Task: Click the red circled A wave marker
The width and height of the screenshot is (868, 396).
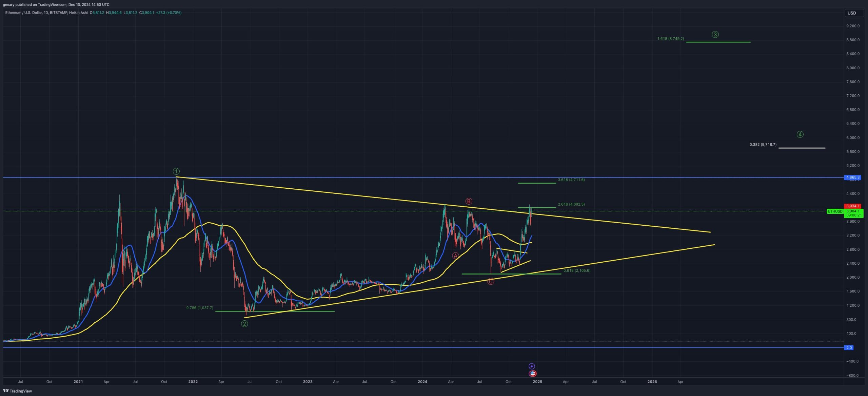Action: pos(455,256)
